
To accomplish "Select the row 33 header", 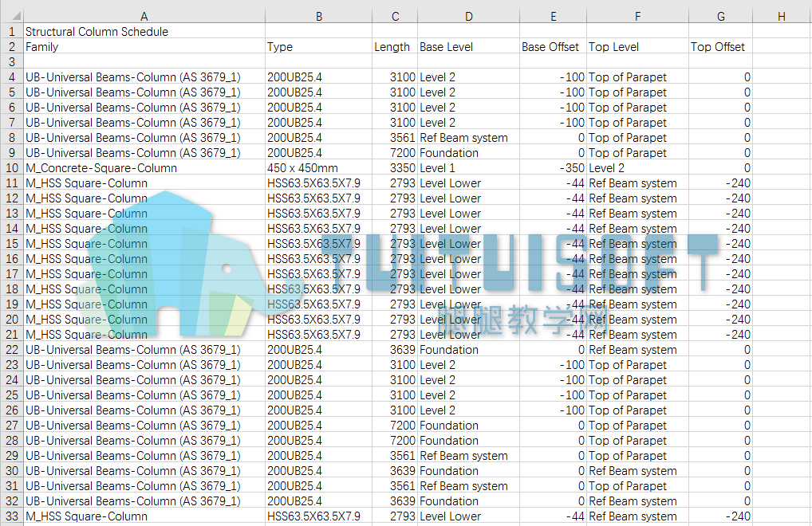I will 11,516.
